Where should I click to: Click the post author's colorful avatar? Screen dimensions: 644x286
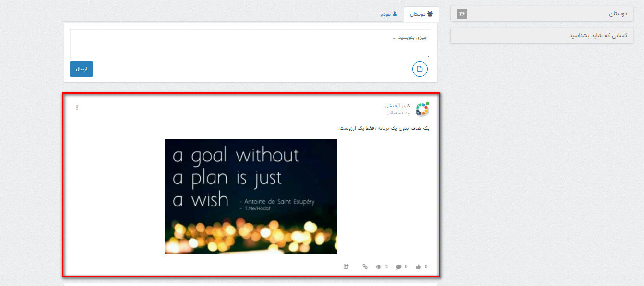point(422,110)
